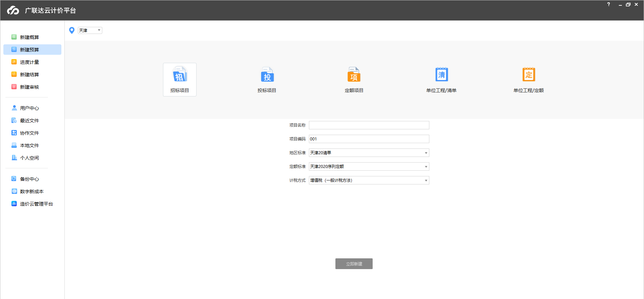Screen dimensions: 644x299
Task: Click the 广联达云计价平台 logo icon
Action: point(13,10)
